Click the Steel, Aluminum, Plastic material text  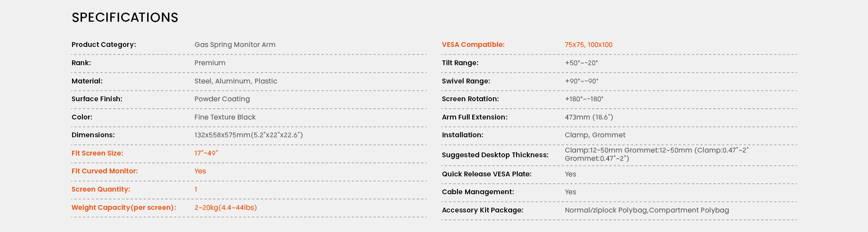[x=236, y=81]
